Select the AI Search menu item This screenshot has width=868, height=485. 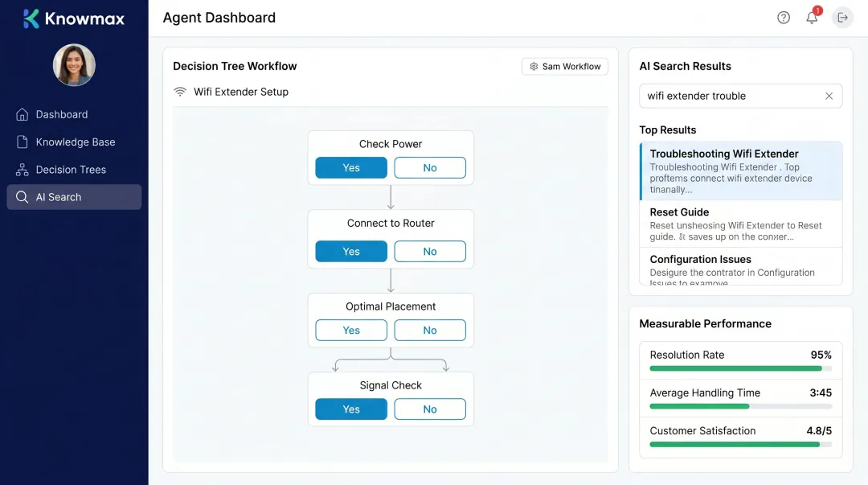pos(74,197)
